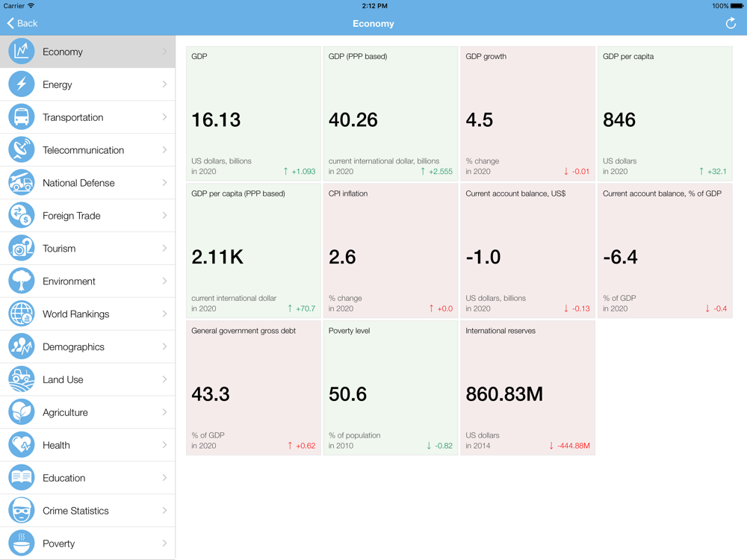Expand the Education row chevron
747x560 pixels.
pos(164,478)
